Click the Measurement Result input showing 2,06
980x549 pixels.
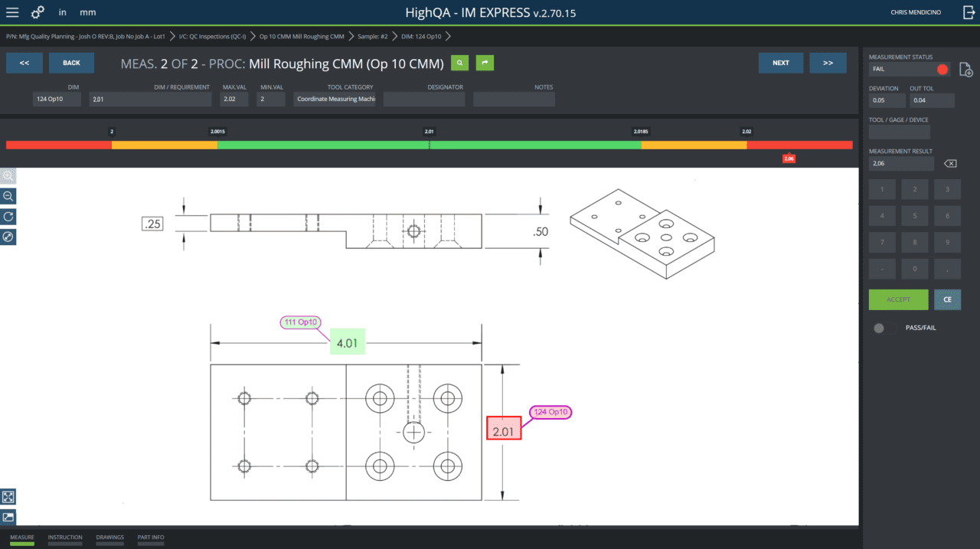901,163
